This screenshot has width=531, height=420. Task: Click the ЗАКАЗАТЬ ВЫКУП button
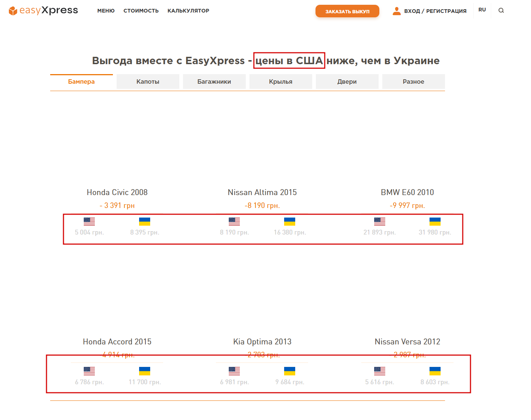347,11
